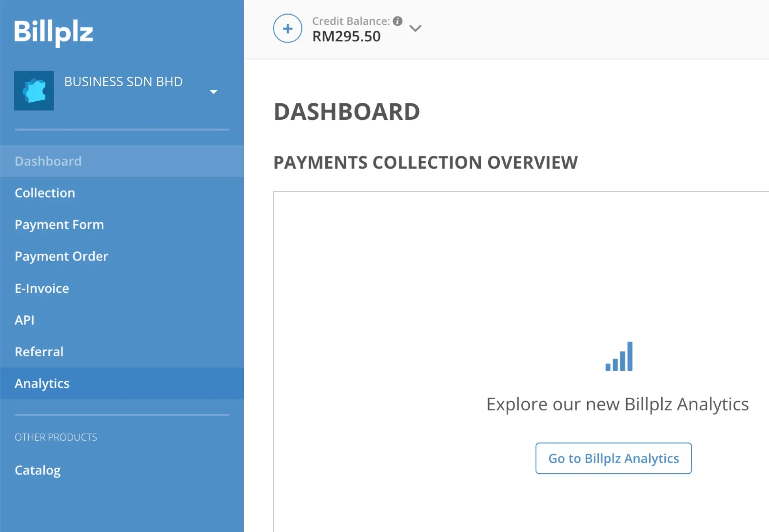Select Analytics in the sidebar
The width and height of the screenshot is (769, 532).
coord(122,383)
